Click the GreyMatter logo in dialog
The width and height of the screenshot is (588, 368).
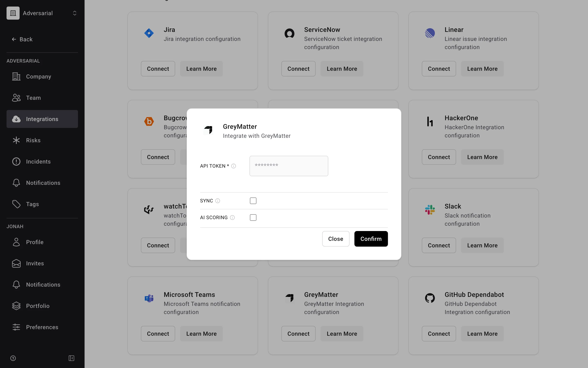208,130
